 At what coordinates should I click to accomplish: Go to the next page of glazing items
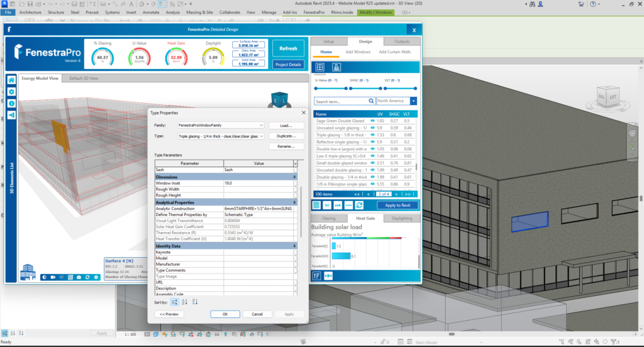(x=396, y=194)
